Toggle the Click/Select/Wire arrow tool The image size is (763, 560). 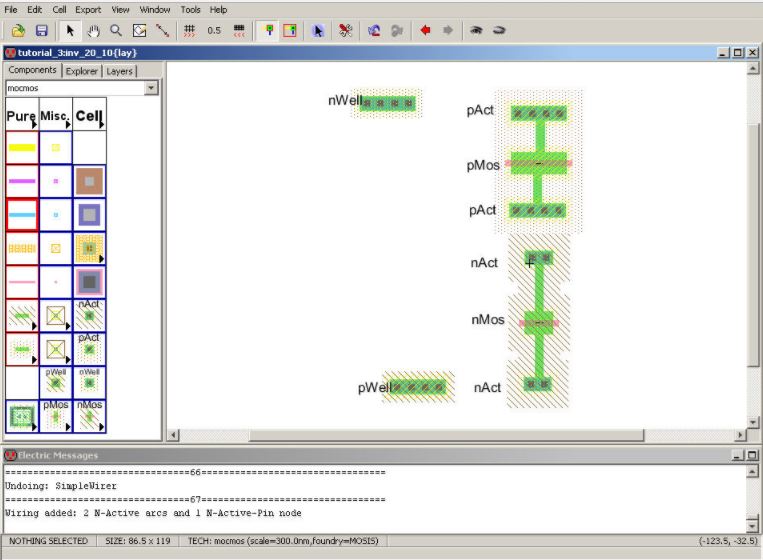[71, 31]
